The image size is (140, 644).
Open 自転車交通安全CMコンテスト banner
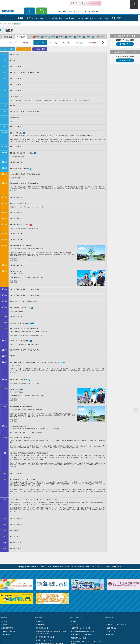pyautogui.click(x=88, y=584)
